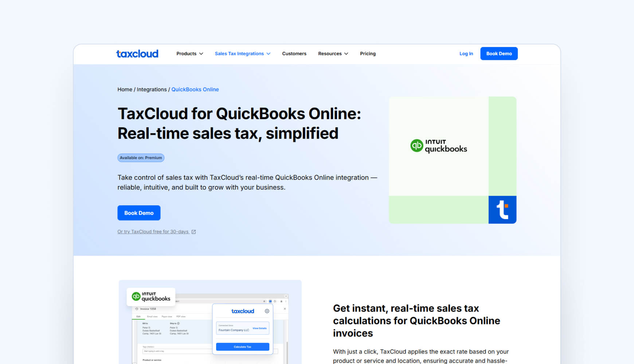Click the taxcloud logo in the popup panel
This screenshot has height=364, width=634.
(x=243, y=311)
